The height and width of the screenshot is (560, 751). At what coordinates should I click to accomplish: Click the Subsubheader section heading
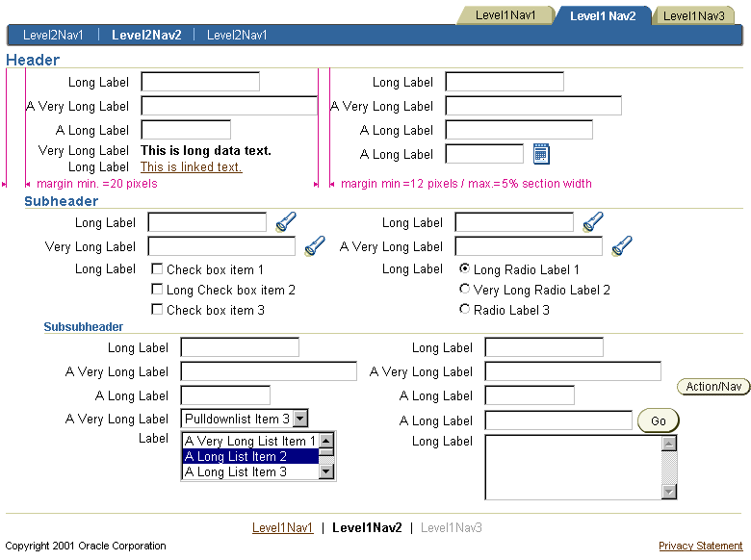tap(84, 326)
